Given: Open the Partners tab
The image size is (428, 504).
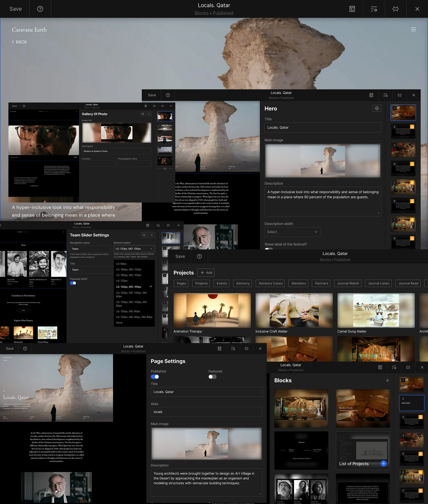Looking at the screenshot, I should tap(321, 283).
